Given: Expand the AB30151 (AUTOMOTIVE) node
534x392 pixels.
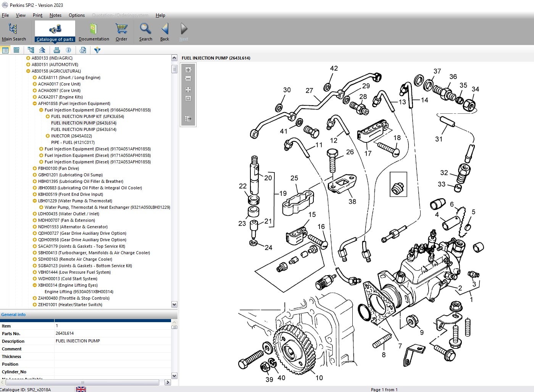Looking at the screenshot, I should 28,65.
